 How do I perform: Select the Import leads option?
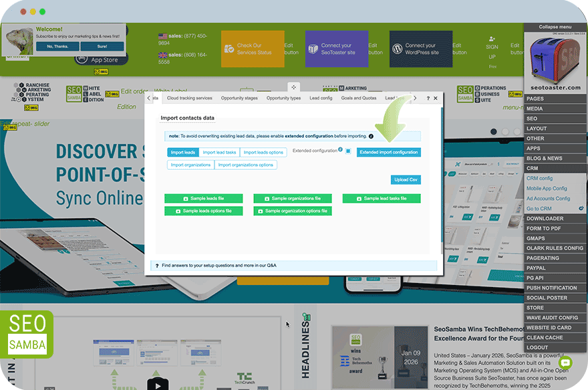[x=182, y=153]
